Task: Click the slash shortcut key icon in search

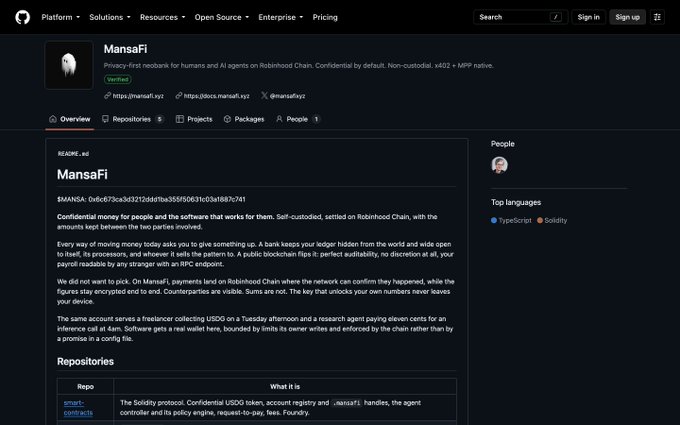Action: pos(556,17)
